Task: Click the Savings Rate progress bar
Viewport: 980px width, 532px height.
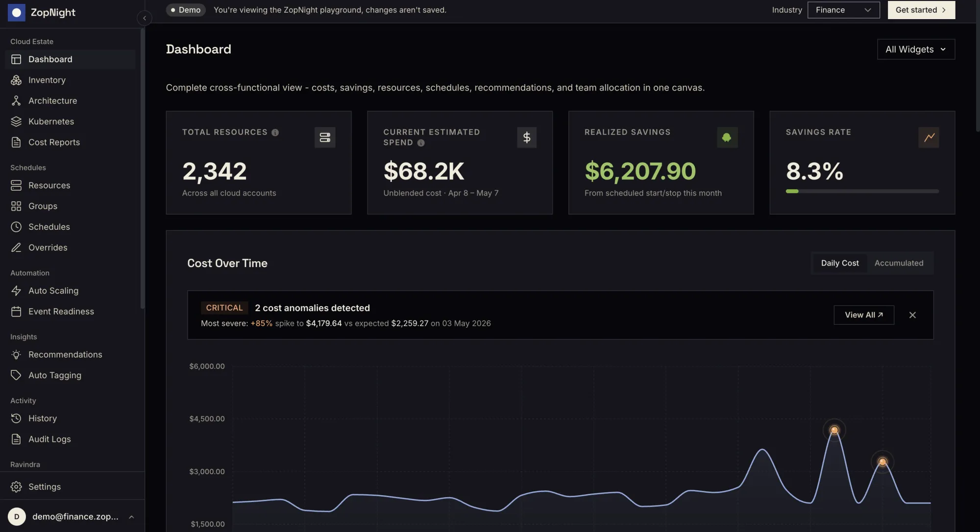Action: pos(862,191)
